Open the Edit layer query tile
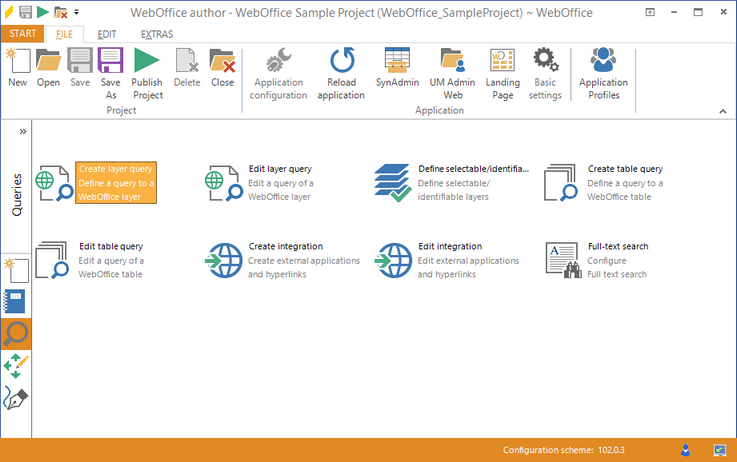 pos(260,183)
